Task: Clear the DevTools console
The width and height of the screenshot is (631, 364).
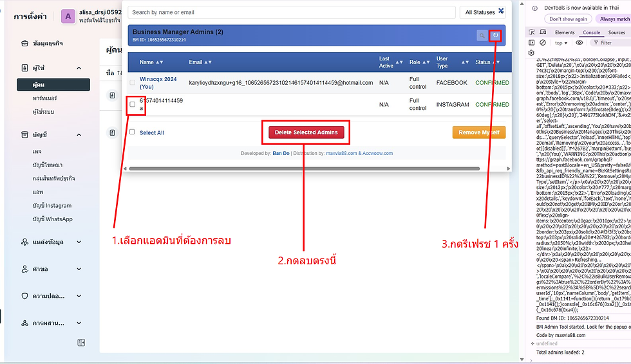Action: [x=542, y=42]
